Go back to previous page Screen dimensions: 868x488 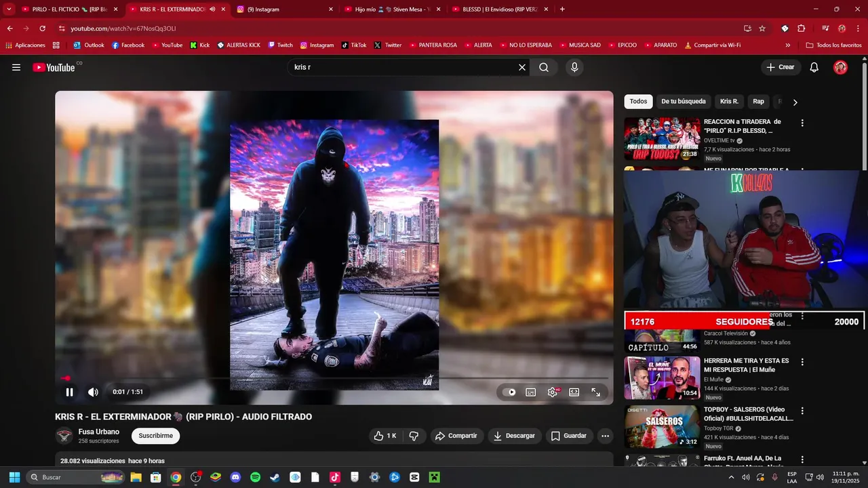coord(9,28)
